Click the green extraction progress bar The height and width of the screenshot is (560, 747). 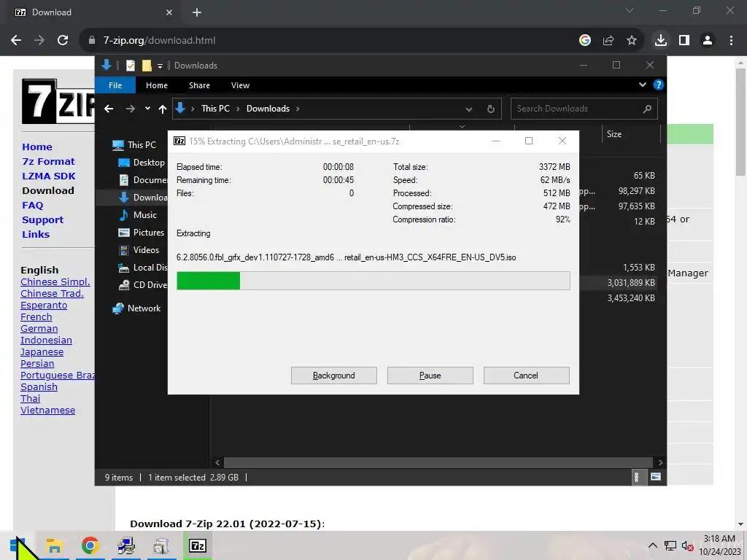[x=373, y=281]
